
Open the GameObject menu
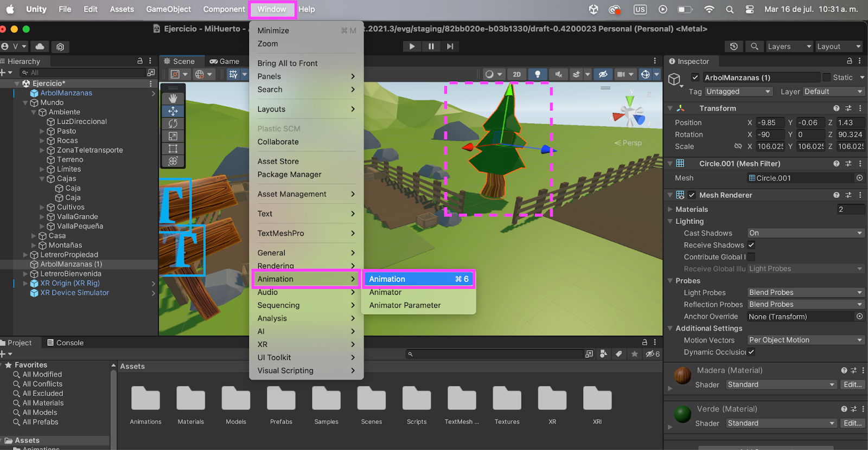click(x=169, y=9)
